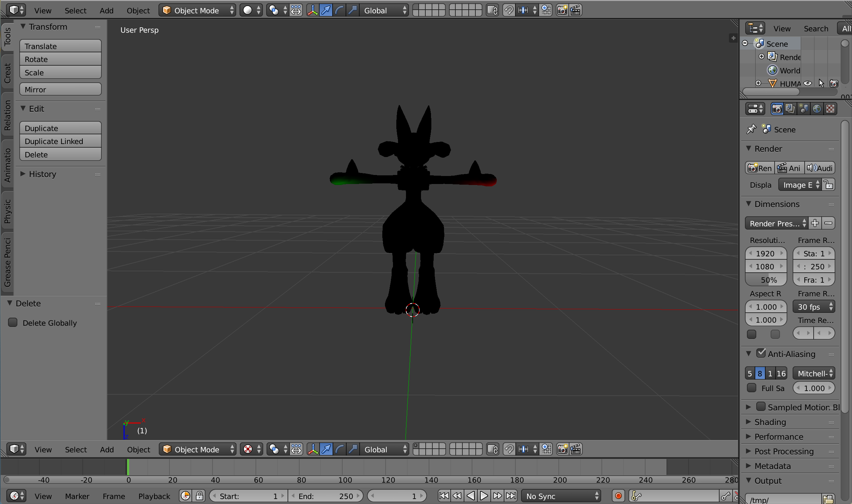This screenshot has width=852, height=504.
Task: Switch to the Physics tab
Action: pyautogui.click(x=7, y=211)
